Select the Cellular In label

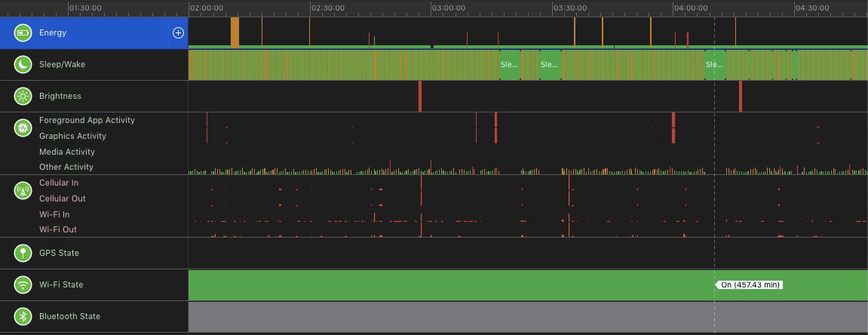coord(59,183)
